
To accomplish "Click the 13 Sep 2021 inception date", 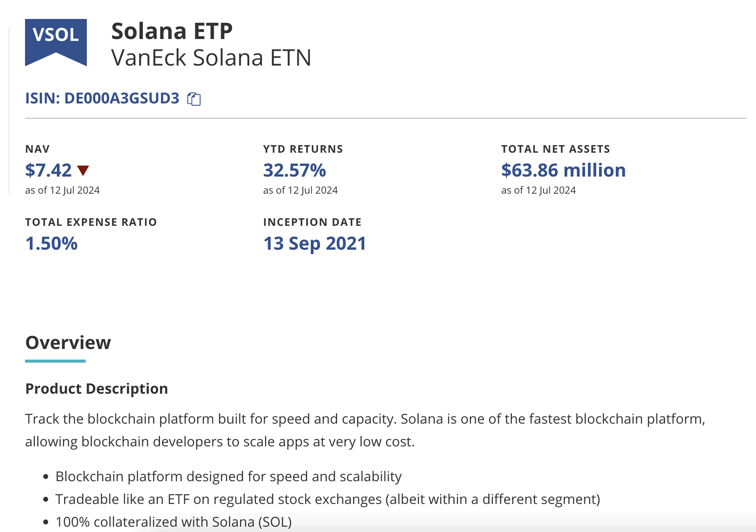I will [314, 243].
